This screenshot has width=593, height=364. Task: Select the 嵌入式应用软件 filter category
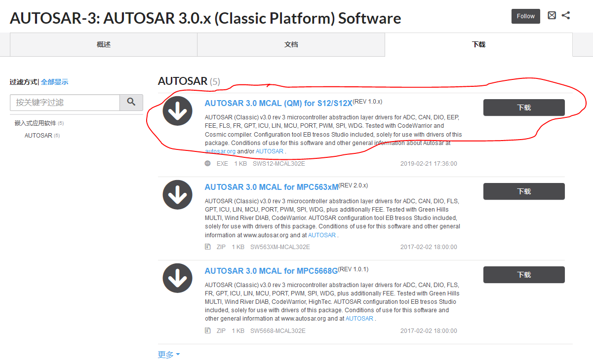click(x=36, y=123)
